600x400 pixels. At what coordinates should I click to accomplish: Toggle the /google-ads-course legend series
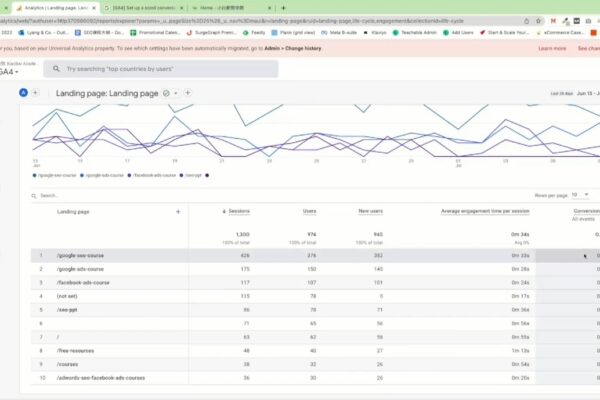(102, 175)
